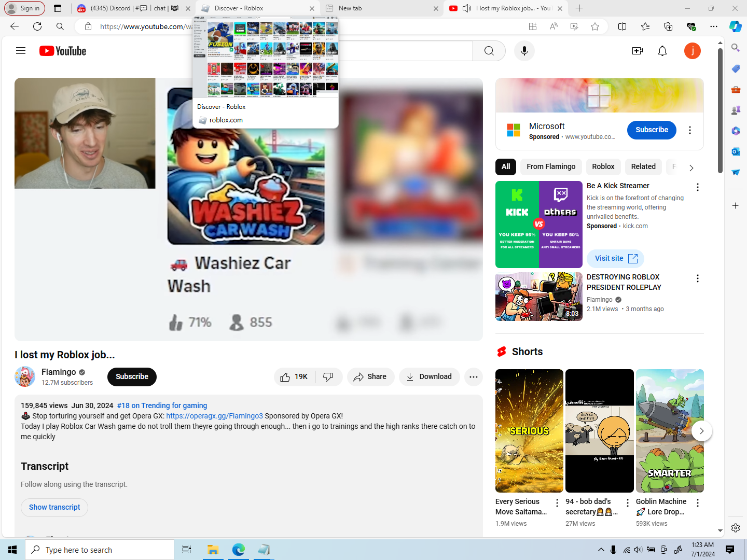Open the Edge favorites list
Screen dimensions: 747x560
(645, 26)
